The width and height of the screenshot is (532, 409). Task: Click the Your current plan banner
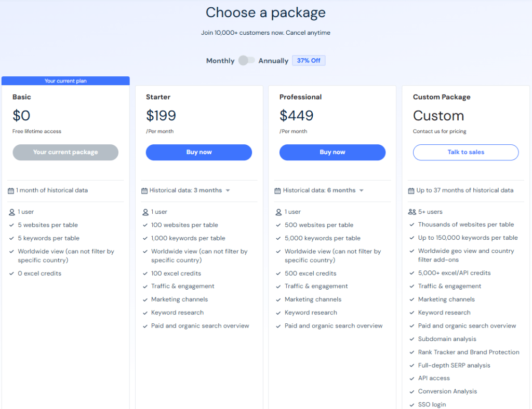65,80
